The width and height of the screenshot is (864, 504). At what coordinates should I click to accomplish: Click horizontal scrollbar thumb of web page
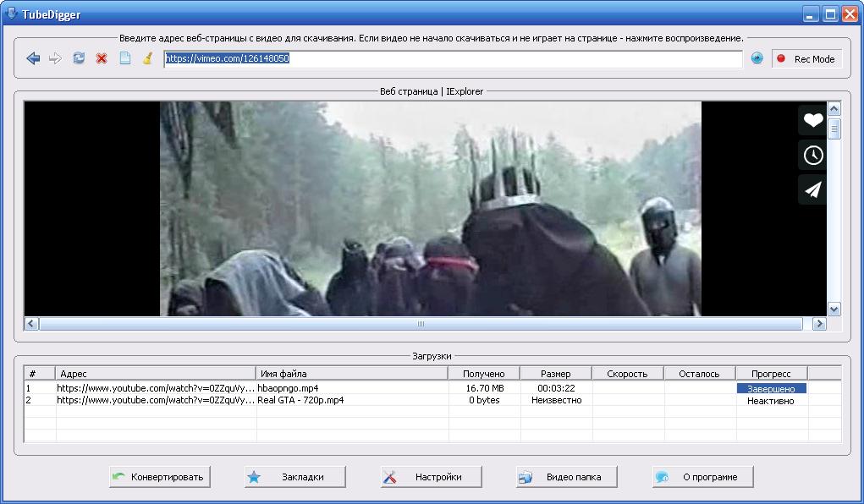421,324
